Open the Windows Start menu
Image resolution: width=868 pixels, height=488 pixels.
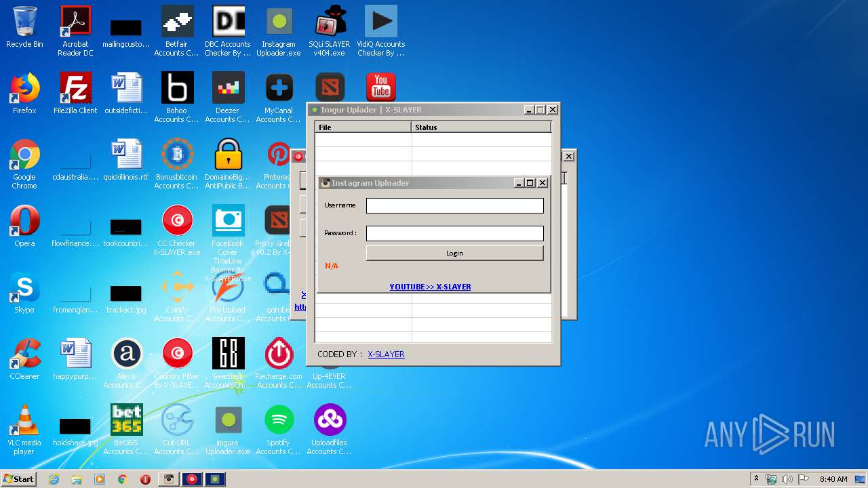click(18, 479)
